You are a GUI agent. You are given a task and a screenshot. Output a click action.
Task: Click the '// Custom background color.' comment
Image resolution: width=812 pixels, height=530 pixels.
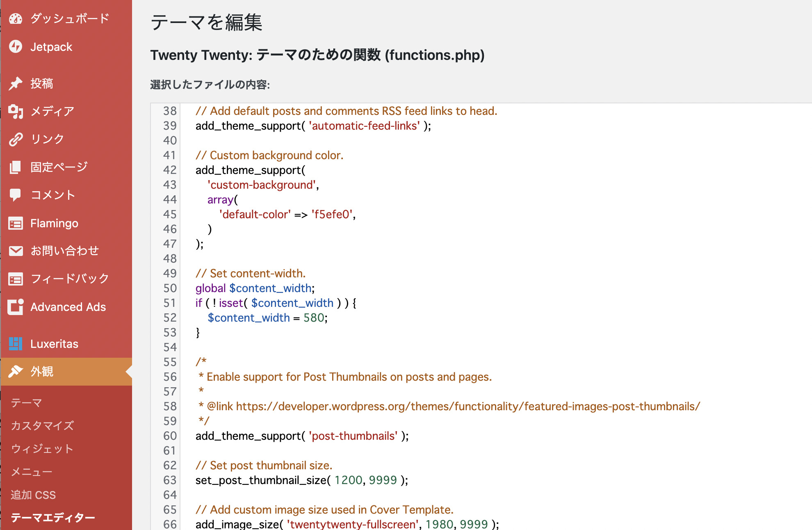point(269,155)
